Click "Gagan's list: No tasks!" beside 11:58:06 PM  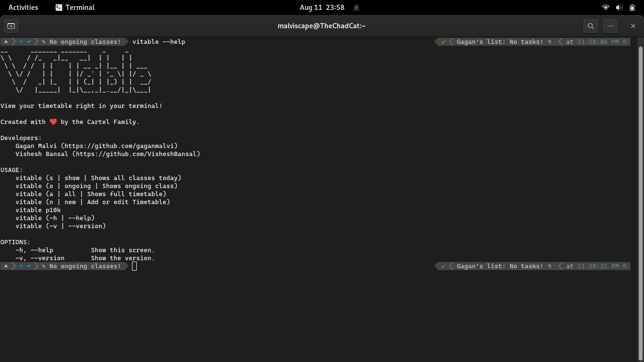(500, 42)
